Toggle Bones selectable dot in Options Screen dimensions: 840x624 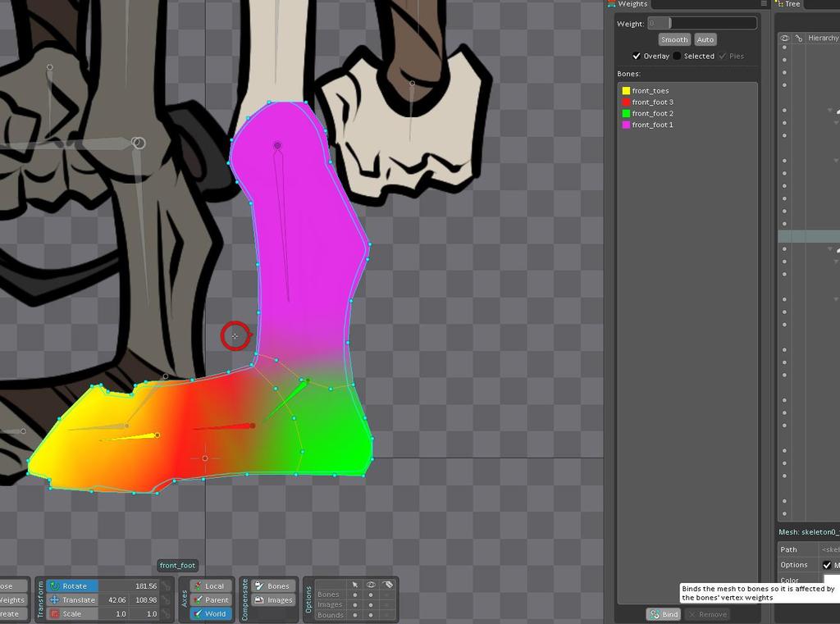pyautogui.click(x=354, y=594)
